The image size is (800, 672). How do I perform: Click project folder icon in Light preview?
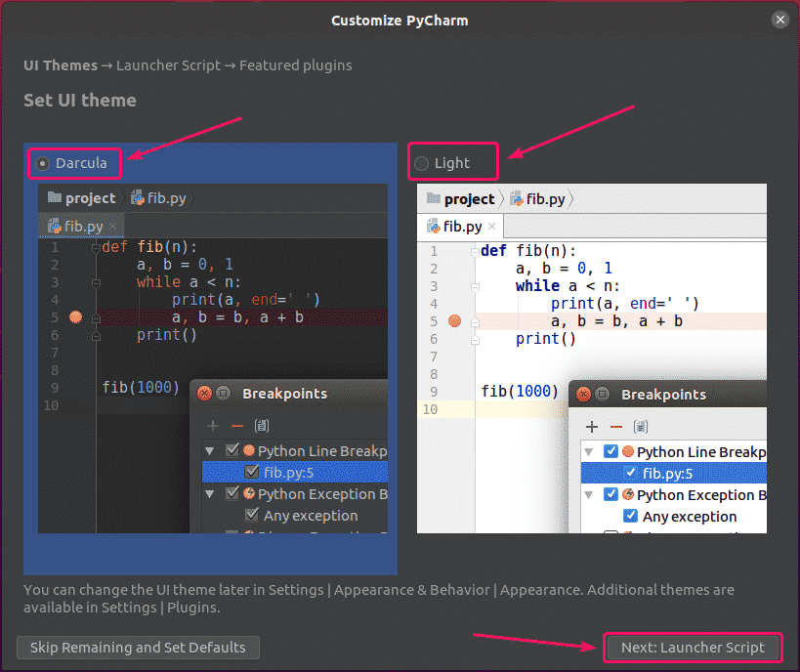click(x=433, y=198)
